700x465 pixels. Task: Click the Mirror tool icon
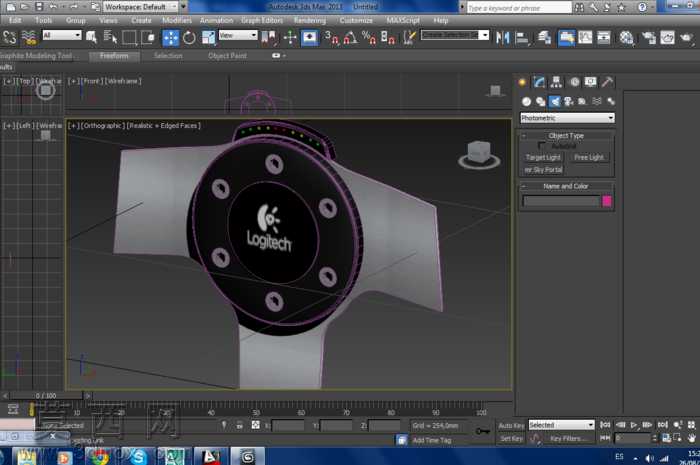(503, 37)
